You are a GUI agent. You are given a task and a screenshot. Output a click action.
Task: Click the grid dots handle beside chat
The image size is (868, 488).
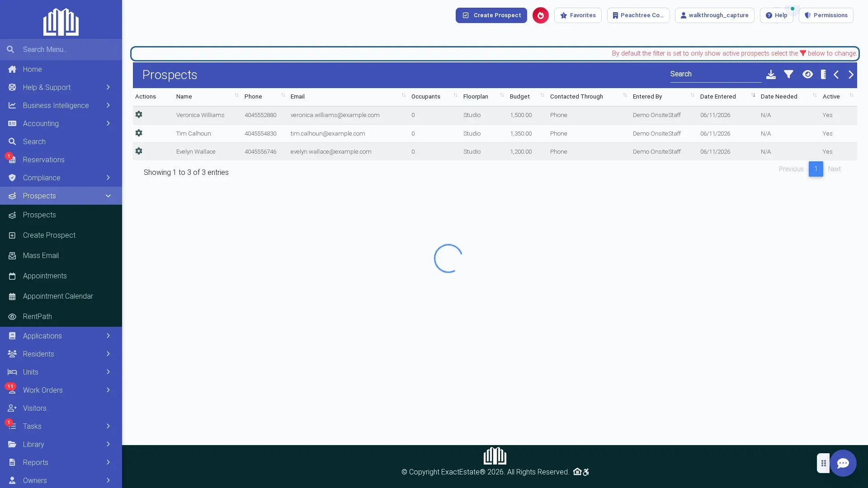tap(823, 463)
